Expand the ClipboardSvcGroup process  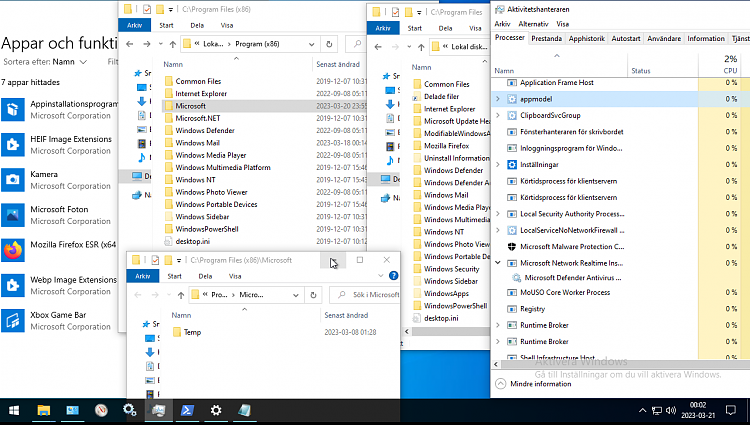click(497, 115)
